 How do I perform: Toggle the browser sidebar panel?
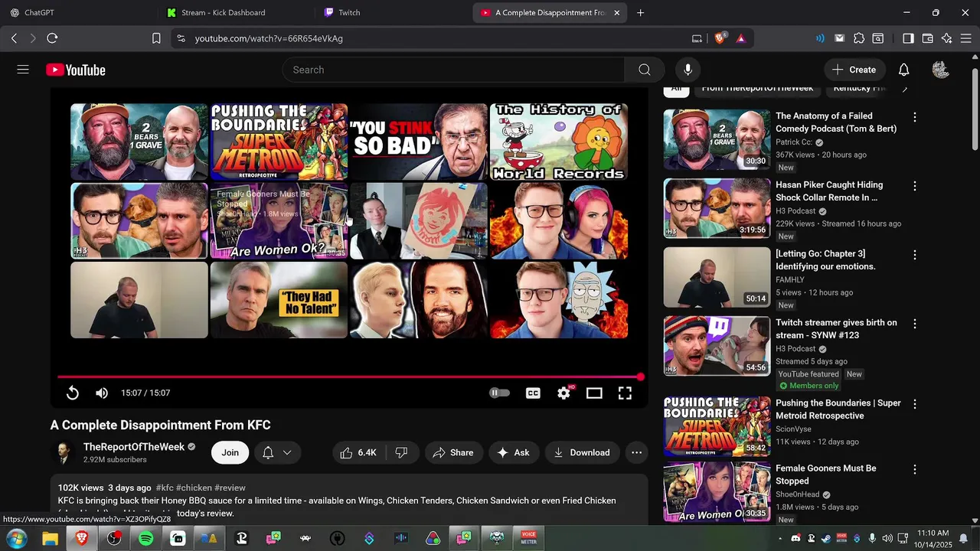pyautogui.click(x=908, y=38)
